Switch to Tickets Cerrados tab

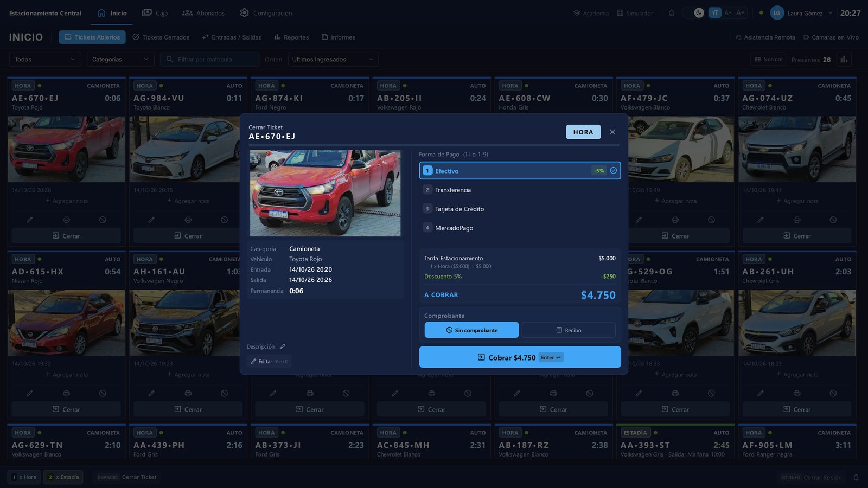[x=161, y=37]
